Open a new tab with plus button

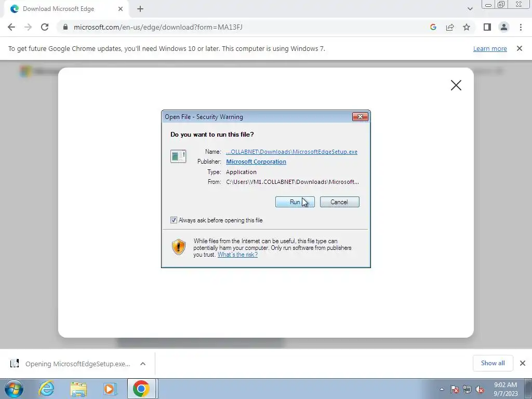tap(140, 9)
